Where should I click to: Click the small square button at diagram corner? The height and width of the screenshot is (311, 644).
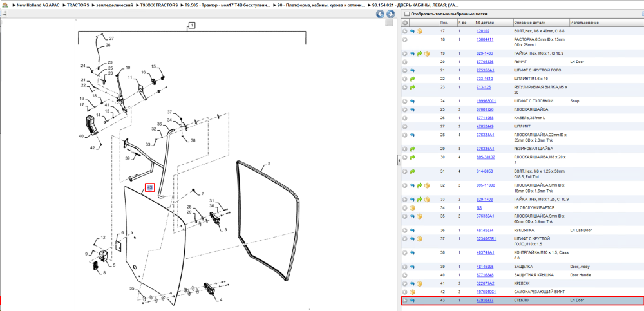(389, 23)
